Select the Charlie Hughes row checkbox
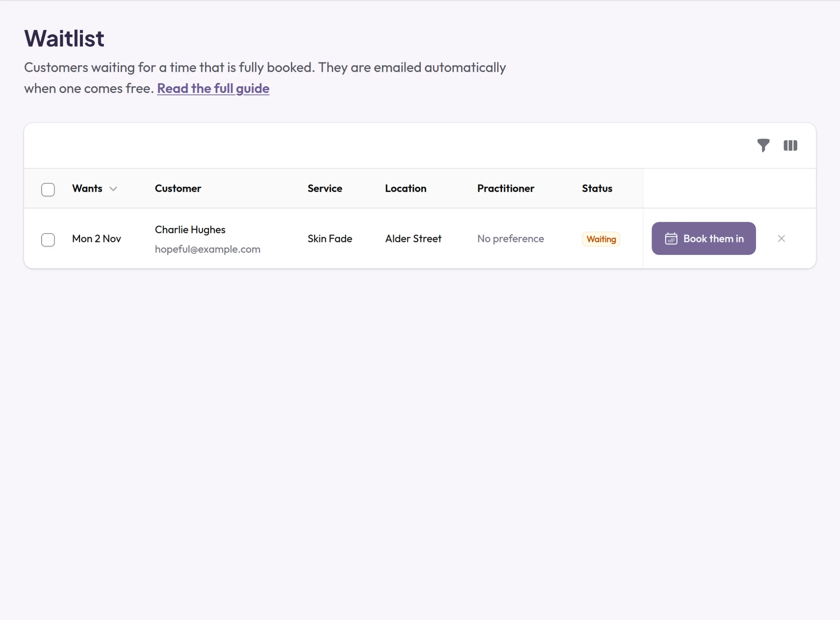840x620 pixels. click(x=48, y=239)
